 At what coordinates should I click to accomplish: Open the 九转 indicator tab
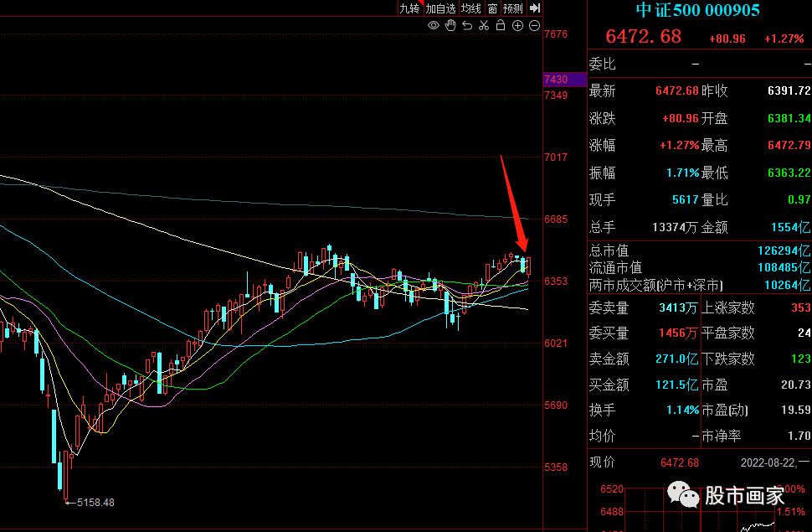coord(409,8)
